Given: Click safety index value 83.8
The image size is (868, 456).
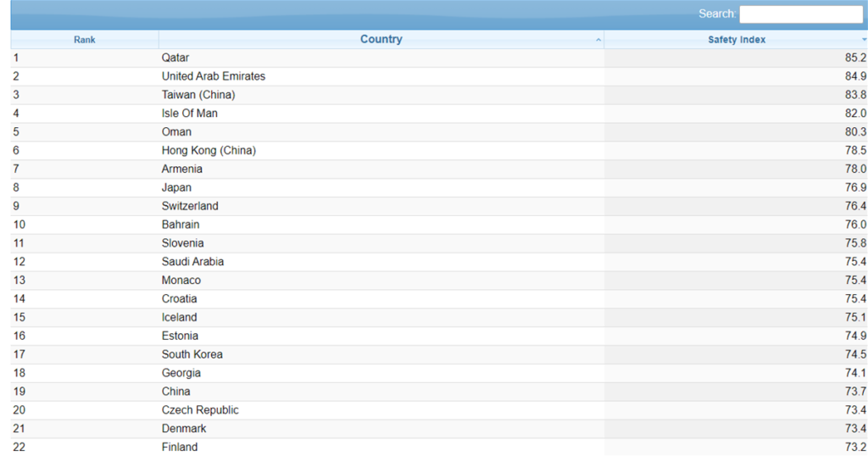Looking at the screenshot, I should pos(855,95).
